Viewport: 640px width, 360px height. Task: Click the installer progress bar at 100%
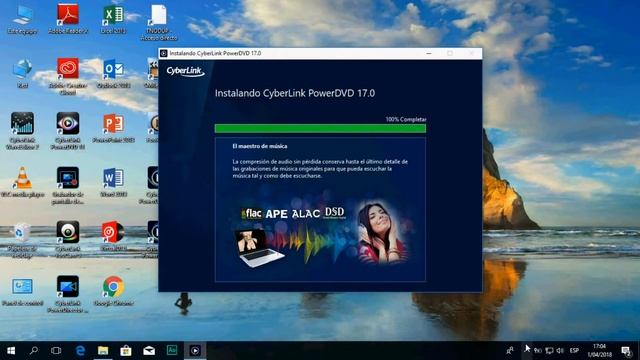point(320,129)
